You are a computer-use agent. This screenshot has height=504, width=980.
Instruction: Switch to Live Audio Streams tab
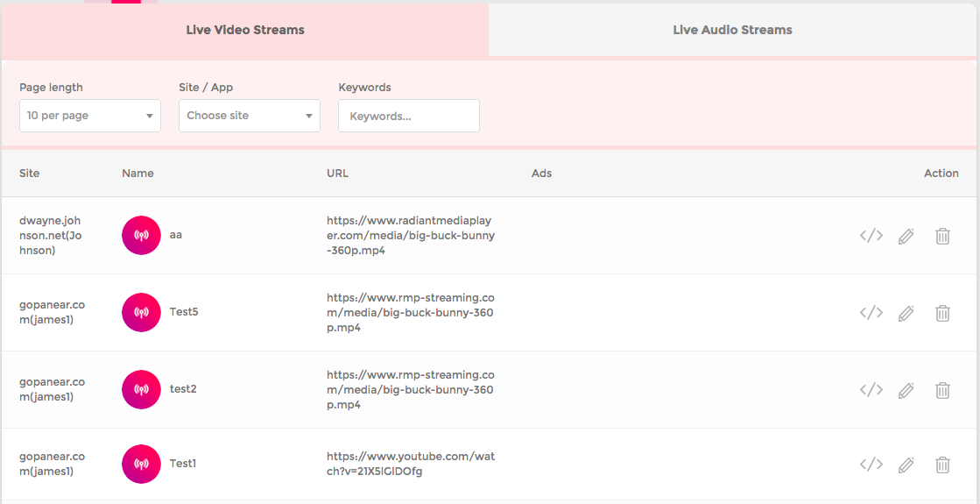[x=732, y=30]
